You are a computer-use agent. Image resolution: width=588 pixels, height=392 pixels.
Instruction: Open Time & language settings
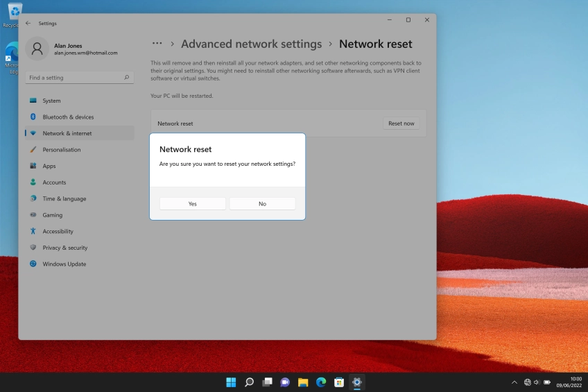tap(80, 198)
